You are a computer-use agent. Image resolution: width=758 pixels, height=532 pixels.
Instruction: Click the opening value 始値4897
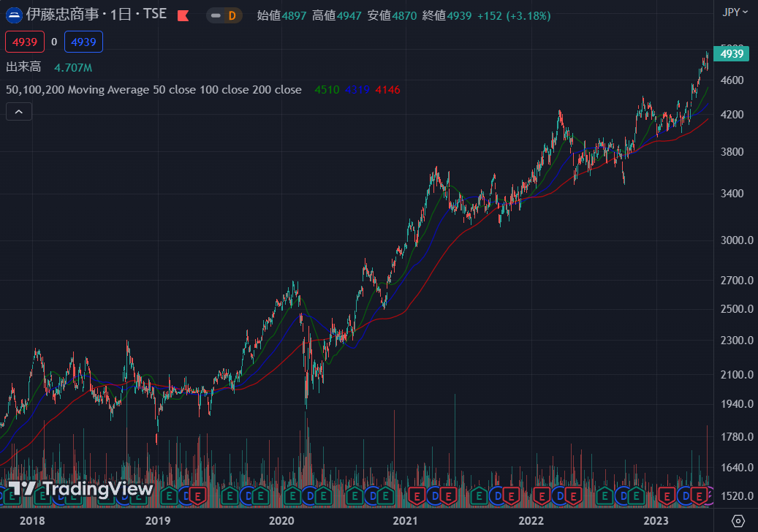(282, 15)
